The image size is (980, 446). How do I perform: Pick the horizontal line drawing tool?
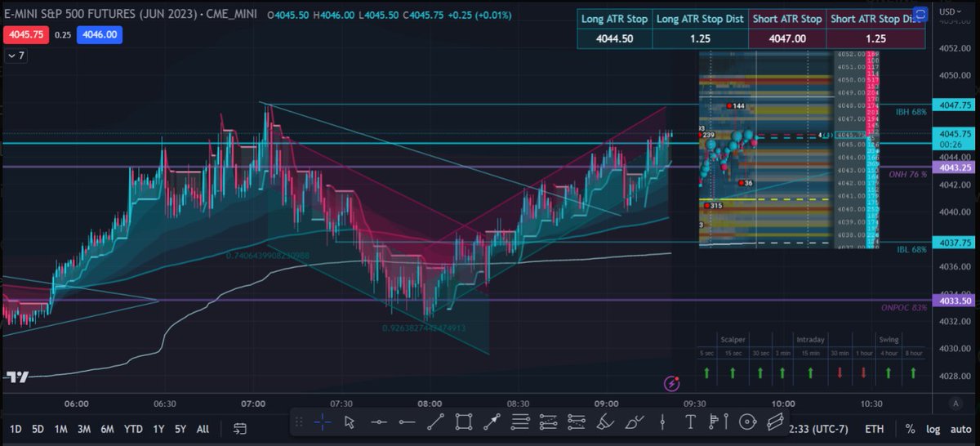378,421
